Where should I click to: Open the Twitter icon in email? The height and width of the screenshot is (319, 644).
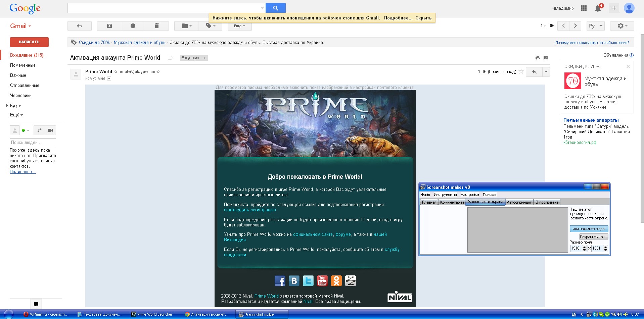tap(308, 281)
